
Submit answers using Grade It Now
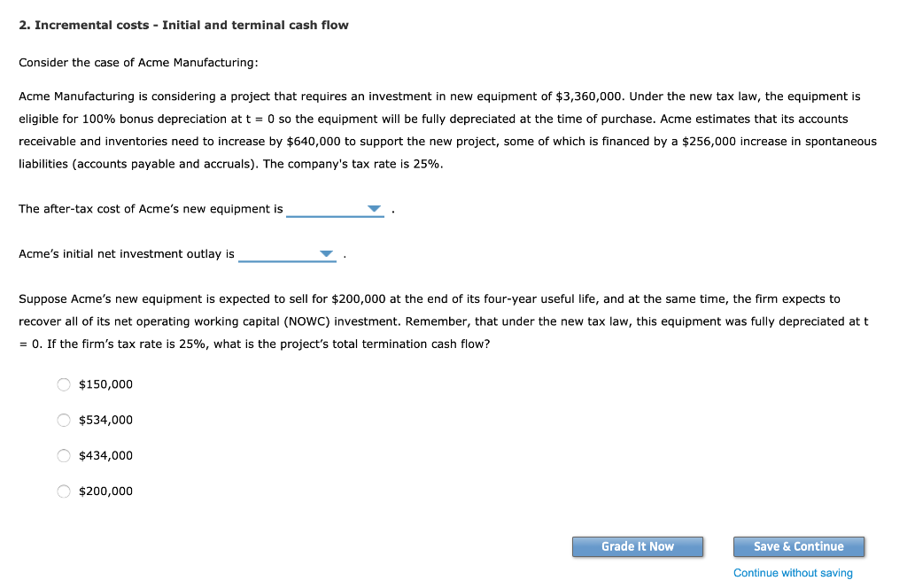(x=638, y=546)
